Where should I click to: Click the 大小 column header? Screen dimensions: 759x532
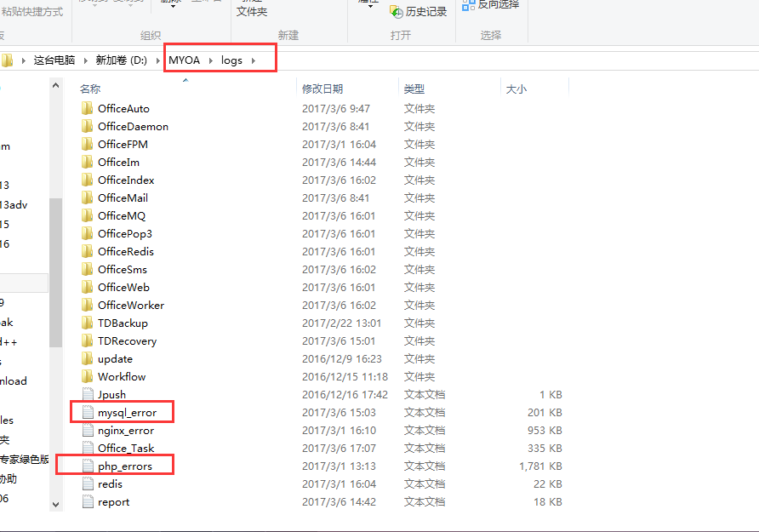pos(516,89)
